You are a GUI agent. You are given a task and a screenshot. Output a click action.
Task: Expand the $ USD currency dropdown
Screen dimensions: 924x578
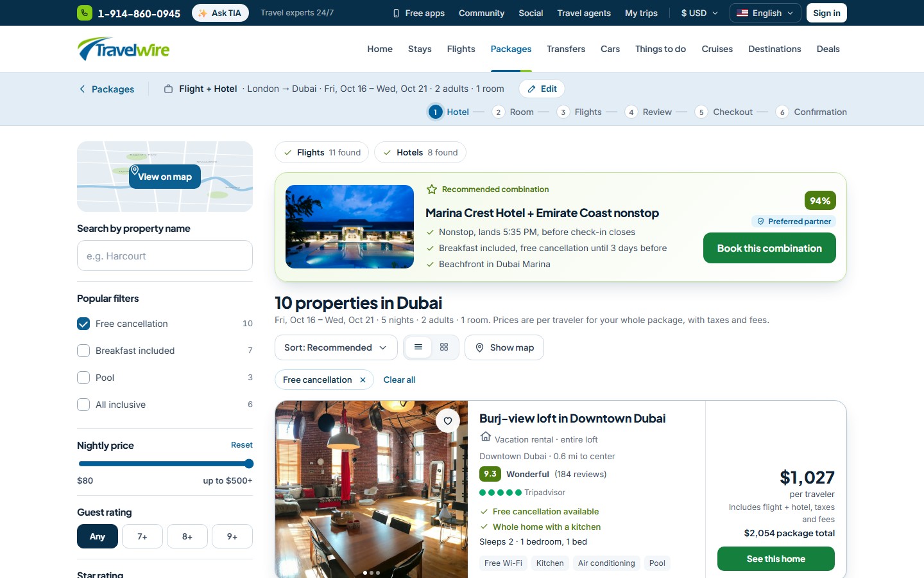[699, 13]
